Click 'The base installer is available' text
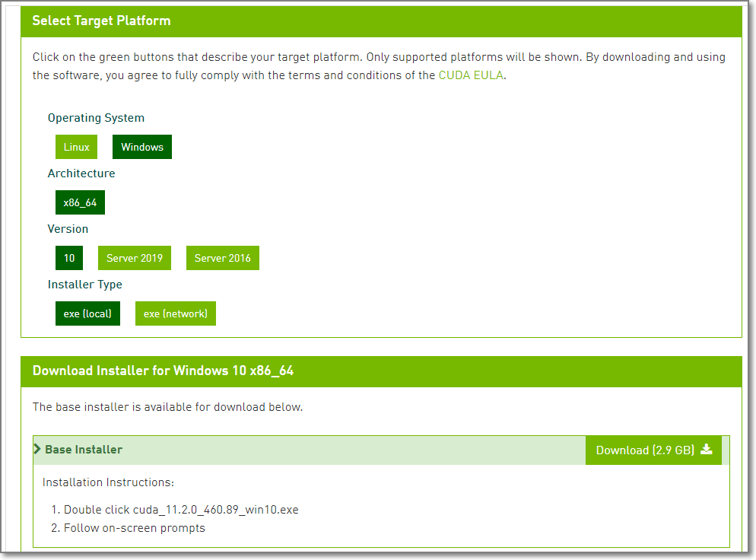The height and width of the screenshot is (560, 756). pos(168,407)
